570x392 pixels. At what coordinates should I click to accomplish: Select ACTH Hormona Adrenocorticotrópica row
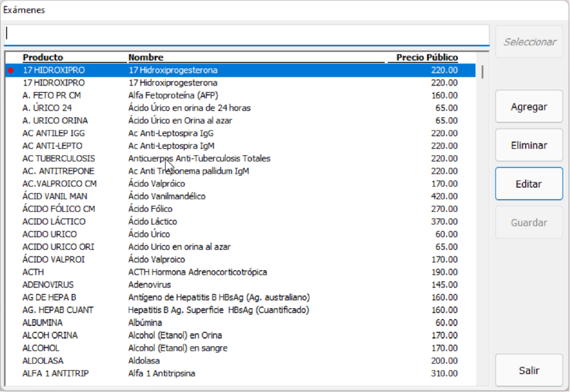pyautogui.click(x=197, y=272)
